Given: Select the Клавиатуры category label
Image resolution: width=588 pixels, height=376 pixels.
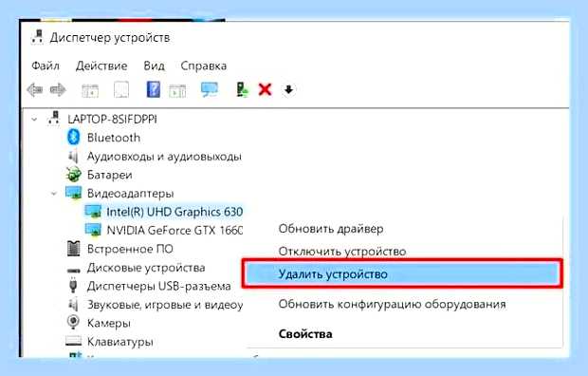Looking at the screenshot, I should coord(120,342).
